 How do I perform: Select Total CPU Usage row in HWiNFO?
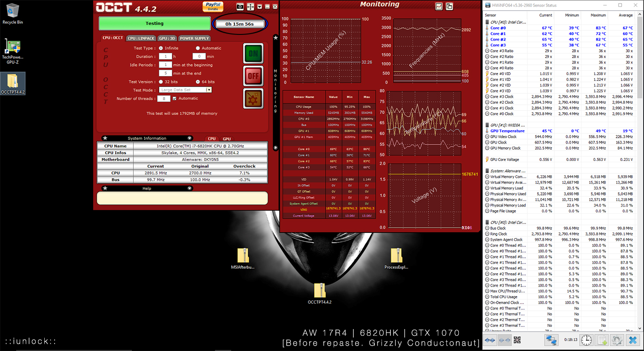(x=559, y=297)
